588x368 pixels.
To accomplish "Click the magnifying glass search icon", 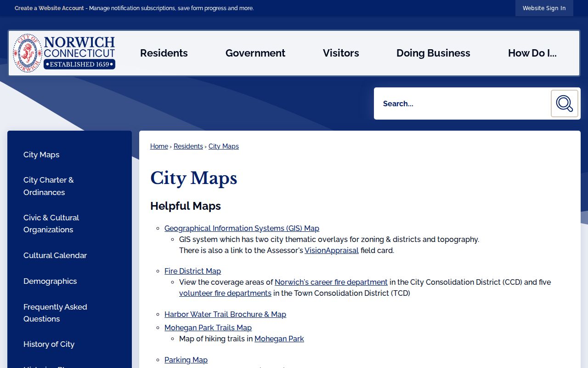I will pyautogui.click(x=564, y=103).
